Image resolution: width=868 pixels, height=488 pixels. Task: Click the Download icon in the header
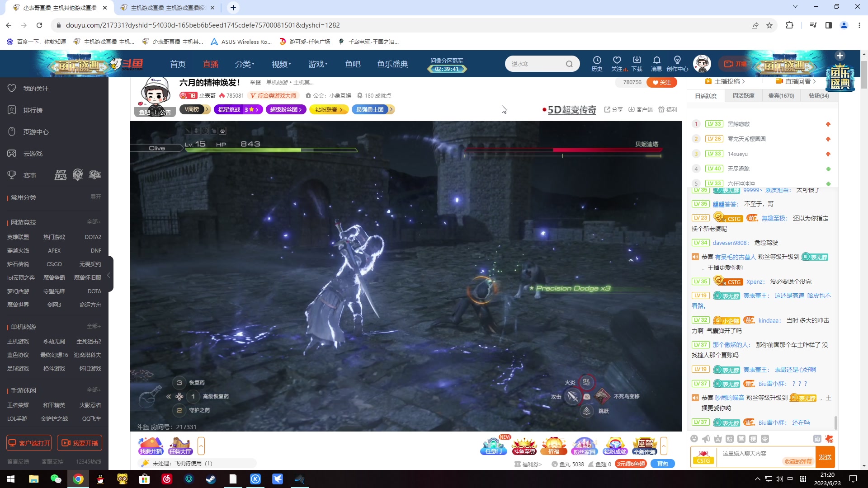(637, 64)
